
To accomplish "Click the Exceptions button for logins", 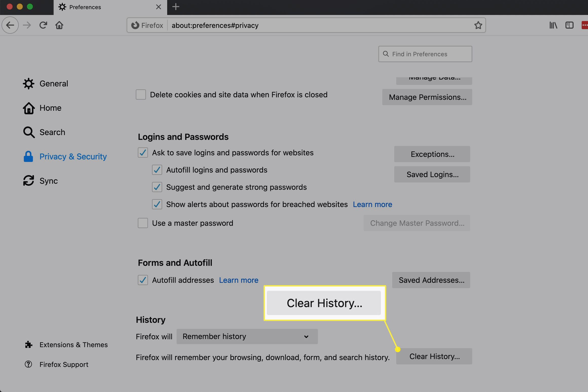I will [x=432, y=154].
